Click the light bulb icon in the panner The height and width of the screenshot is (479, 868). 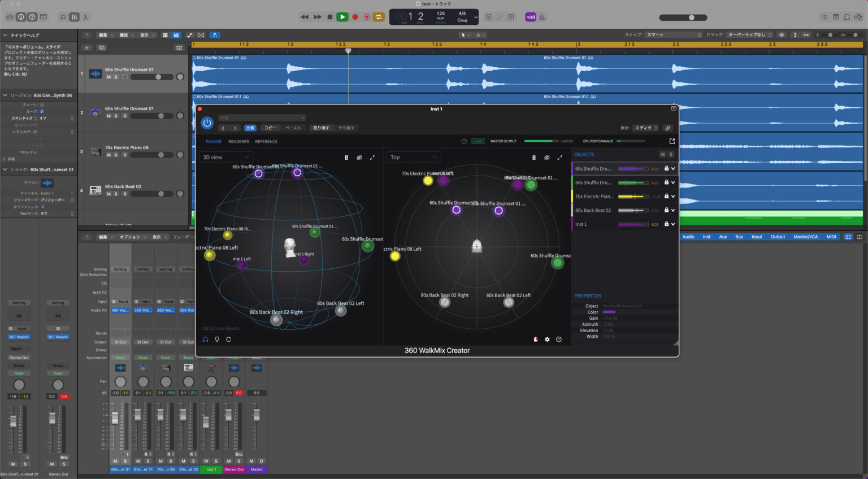pos(216,339)
